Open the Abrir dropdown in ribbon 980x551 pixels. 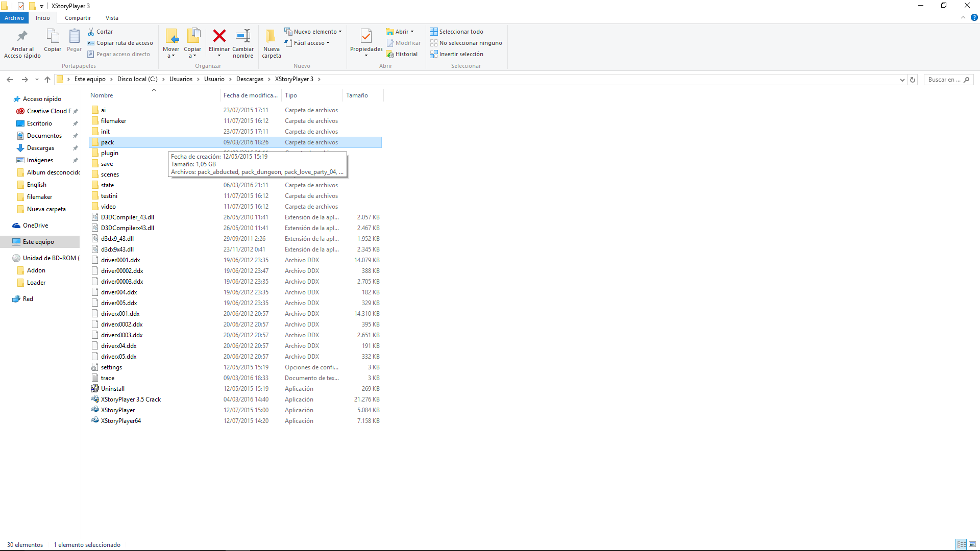[400, 32]
